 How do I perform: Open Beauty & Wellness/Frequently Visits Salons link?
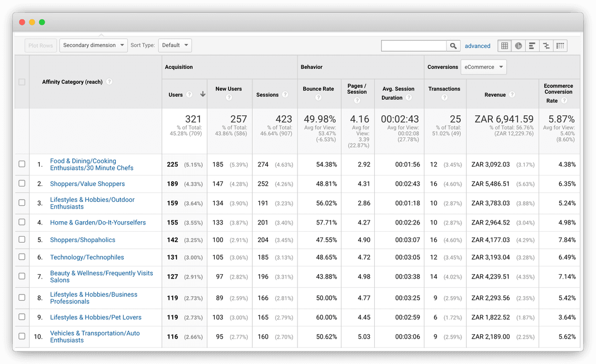pos(102,277)
